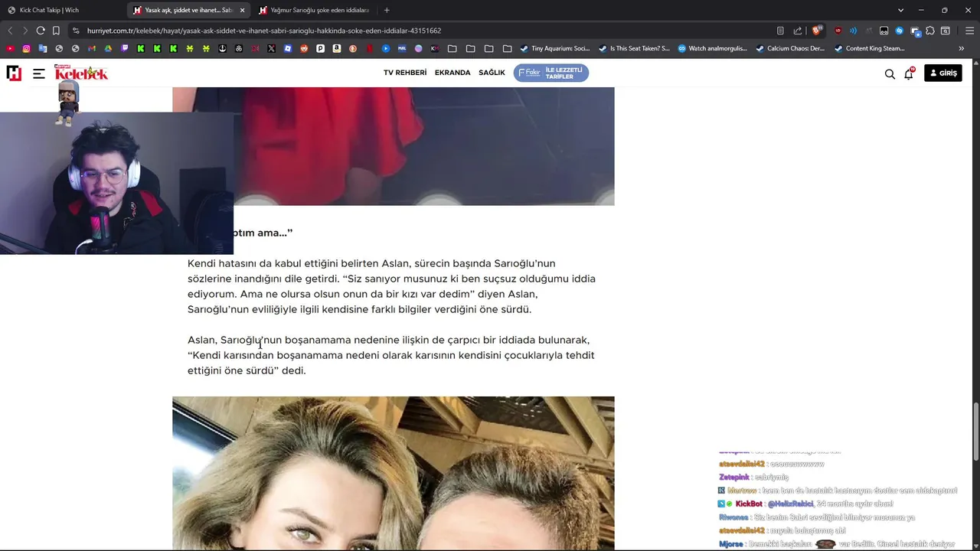Click the Riwonee chat message

click(x=817, y=517)
